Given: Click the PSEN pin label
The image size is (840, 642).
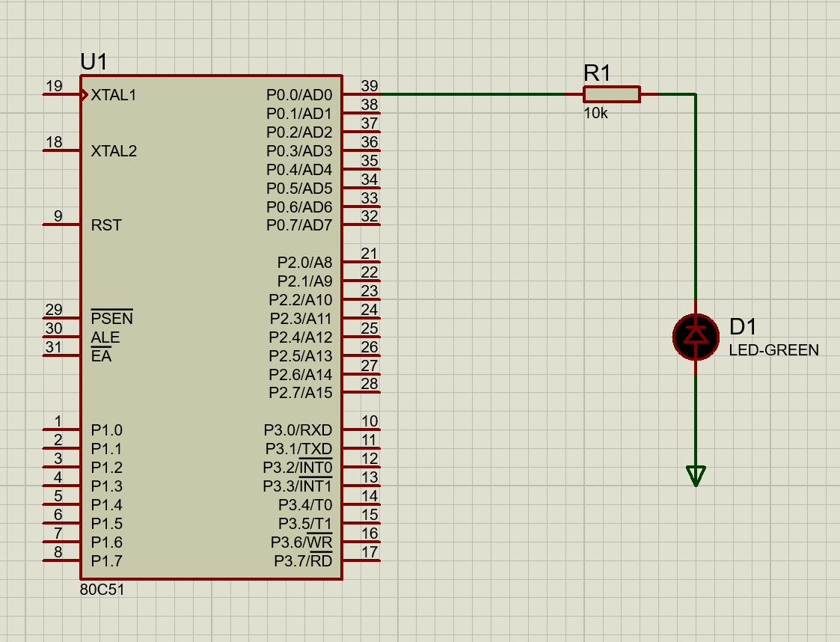Looking at the screenshot, I should click(x=111, y=318).
